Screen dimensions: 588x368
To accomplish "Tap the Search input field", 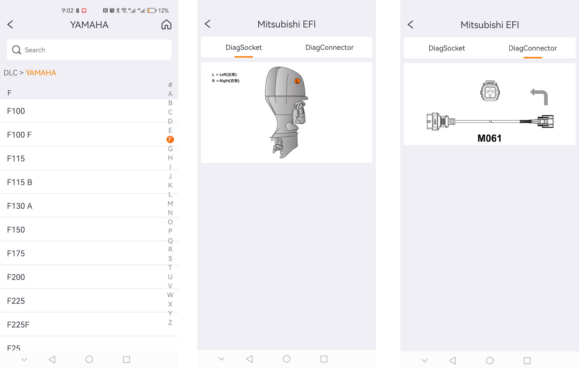I will pyautogui.click(x=89, y=50).
